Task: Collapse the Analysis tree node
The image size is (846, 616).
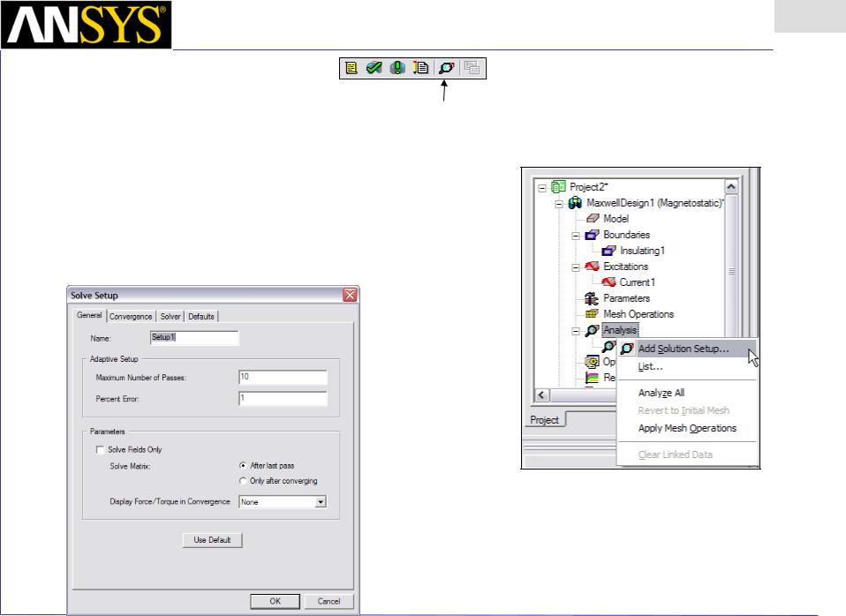Action: point(576,331)
